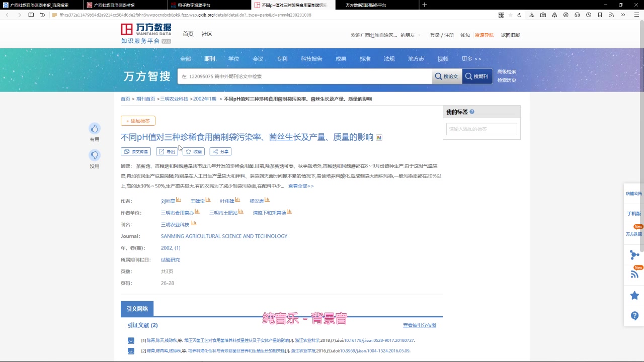Open QR code icon in browser toolbar
This screenshot has height=362, width=644.
(501, 15)
